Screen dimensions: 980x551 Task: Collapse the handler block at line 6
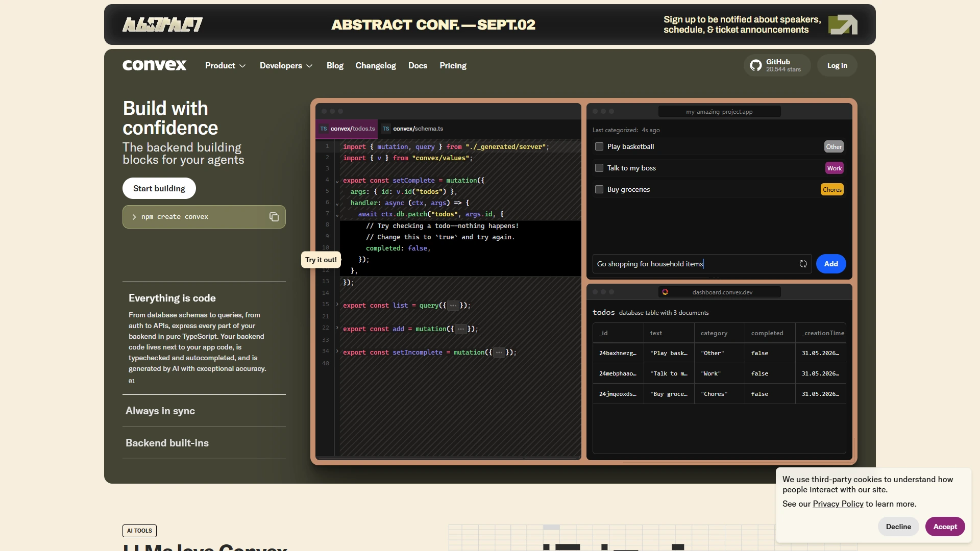point(337,204)
